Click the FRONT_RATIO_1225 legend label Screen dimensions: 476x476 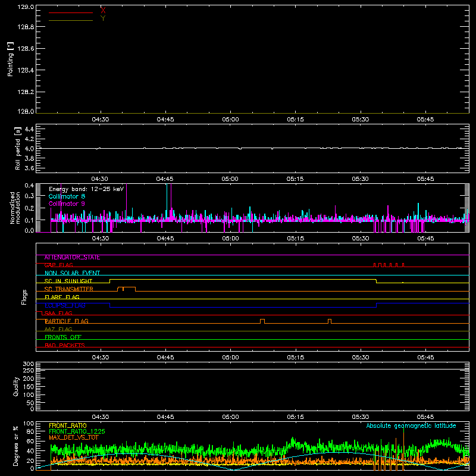click(77, 431)
